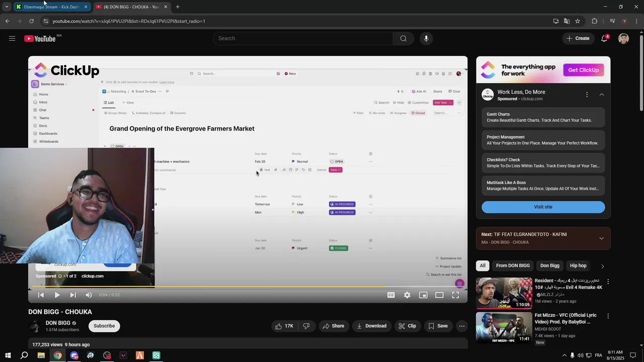The width and height of the screenshot is (644, 362).
Task: Open Chrome media controls icon
Action: [612, 21]
